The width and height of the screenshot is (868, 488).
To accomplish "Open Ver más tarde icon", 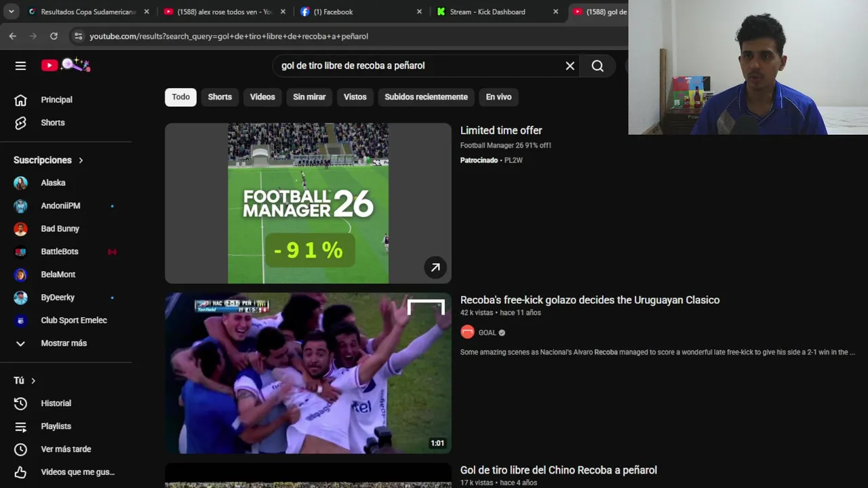I will pos(20,449).
